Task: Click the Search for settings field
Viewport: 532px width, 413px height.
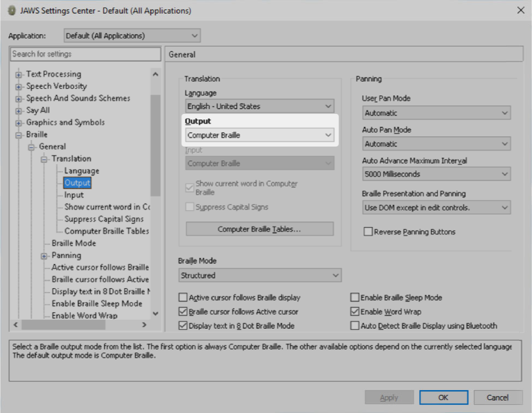Action: pyautogui.click(x=86, y=54)
